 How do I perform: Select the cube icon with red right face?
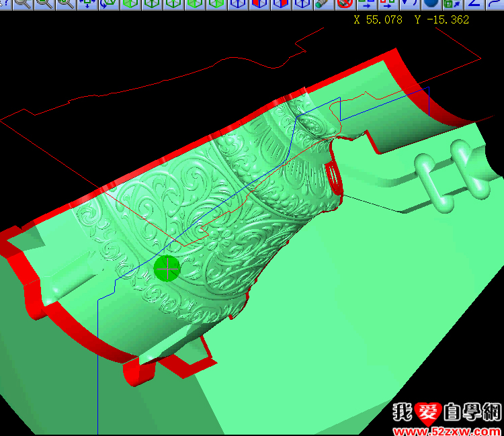pyautogui.click(x=281, y=4)
